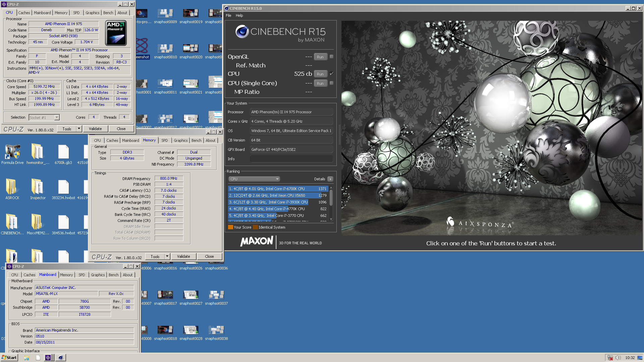The image size is (644, 362).
Task: Open the MaxxMEM2 folder icon
Action: [x=38, y=225]
